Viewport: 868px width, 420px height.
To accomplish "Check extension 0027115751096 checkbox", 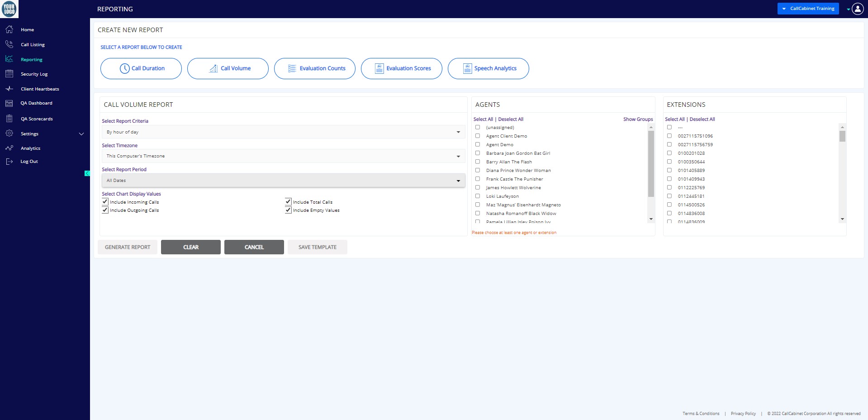I will [x=669, y=136].
